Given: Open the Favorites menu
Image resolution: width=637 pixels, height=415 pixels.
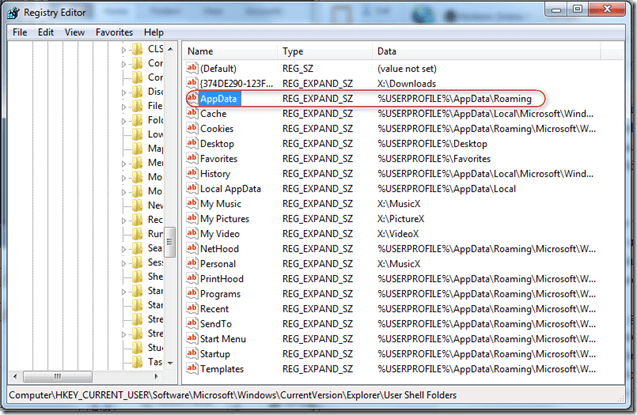Looking at the screenshot, I should 113,32.
